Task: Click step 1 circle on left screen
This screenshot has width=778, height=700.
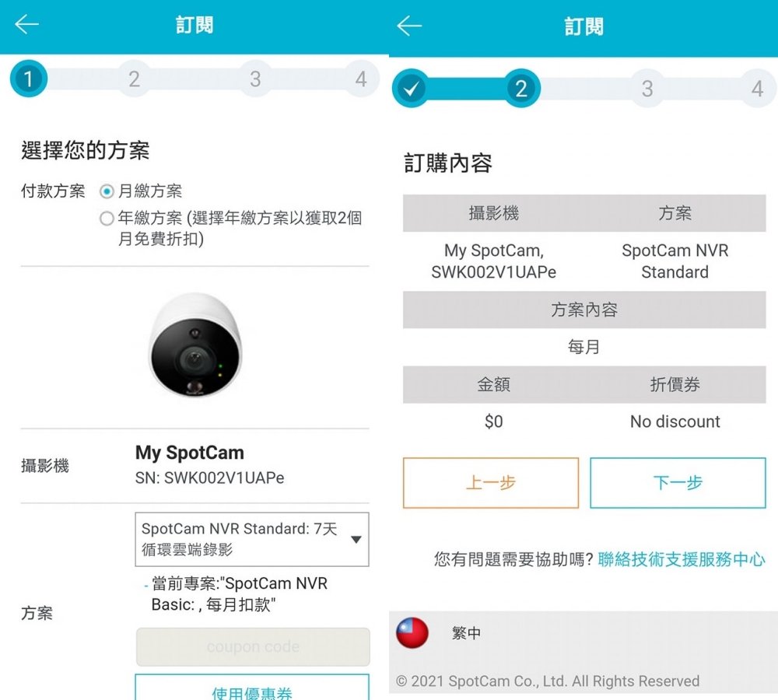Action: tap(28, 79)
